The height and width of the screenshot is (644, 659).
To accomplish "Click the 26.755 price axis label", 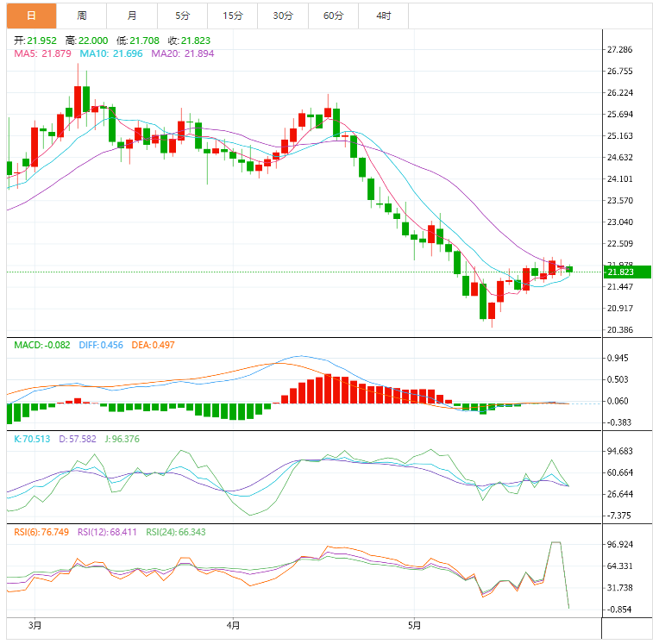I will coord(620,72).
